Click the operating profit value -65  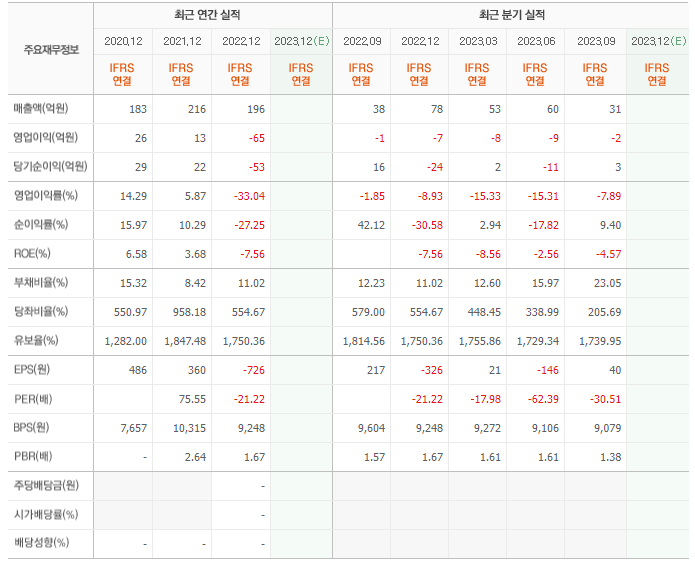click(257, 138)
